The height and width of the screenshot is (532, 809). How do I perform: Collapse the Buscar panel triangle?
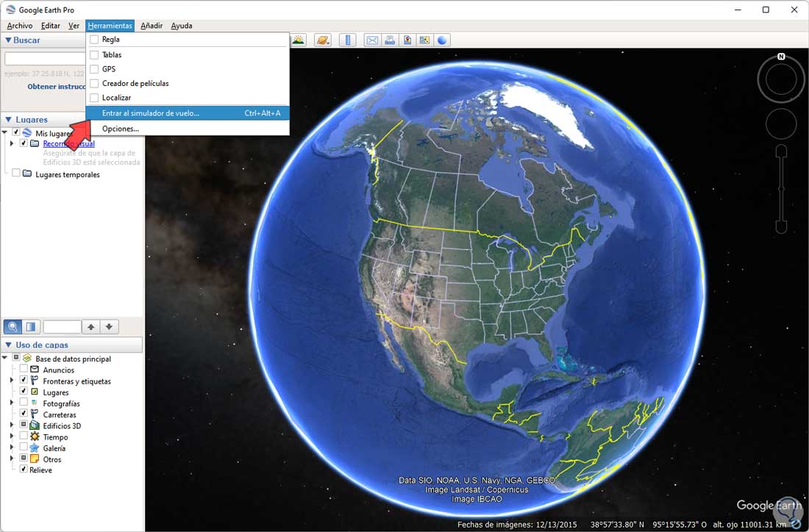(8, 40)
